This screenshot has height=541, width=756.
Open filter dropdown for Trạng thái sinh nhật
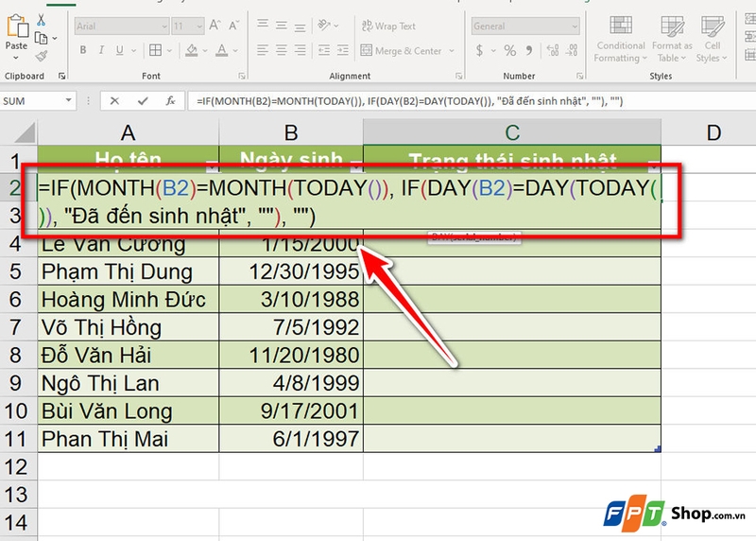tap(653, 166)
